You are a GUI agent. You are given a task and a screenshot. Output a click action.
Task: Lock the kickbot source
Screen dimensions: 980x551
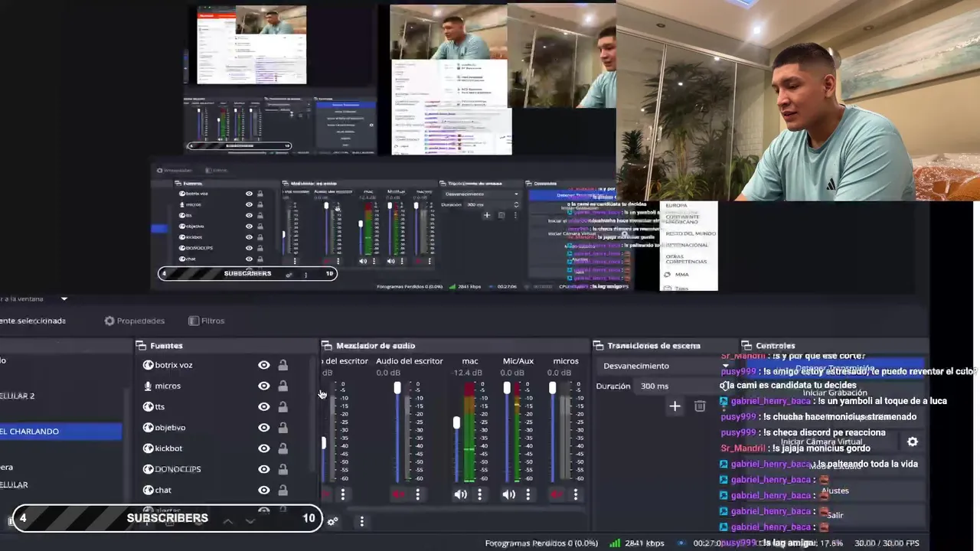[283, 448]
